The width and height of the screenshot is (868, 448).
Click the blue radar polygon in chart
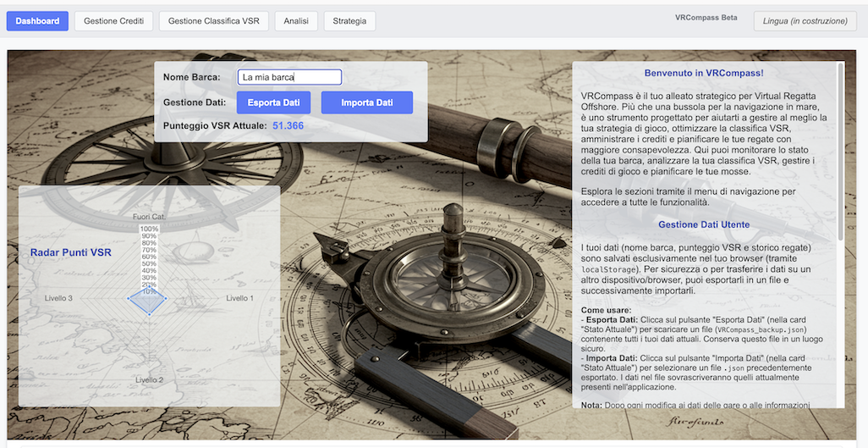click(x=149, y=299)
